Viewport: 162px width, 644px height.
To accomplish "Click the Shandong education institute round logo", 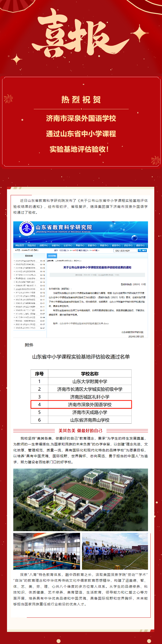I will pos(27,228).
